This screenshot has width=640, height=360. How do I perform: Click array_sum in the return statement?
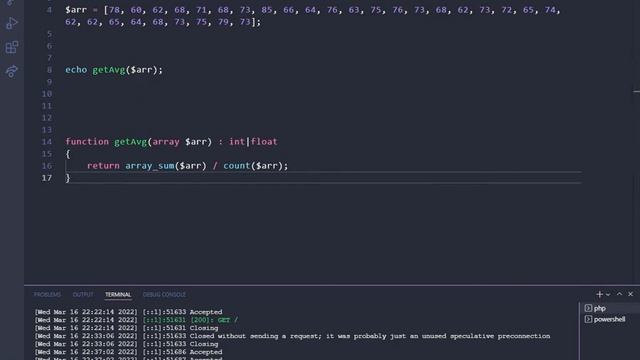(x=149, y=166)
